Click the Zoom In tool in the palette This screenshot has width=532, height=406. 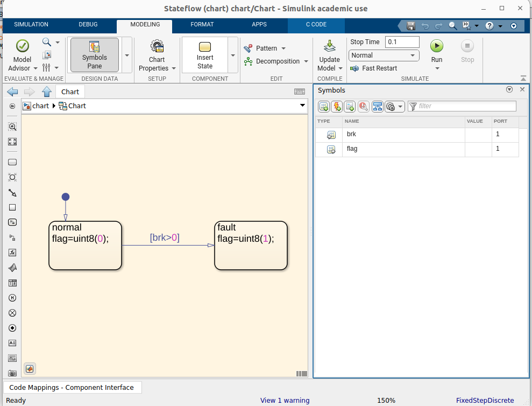coord(12,127)
